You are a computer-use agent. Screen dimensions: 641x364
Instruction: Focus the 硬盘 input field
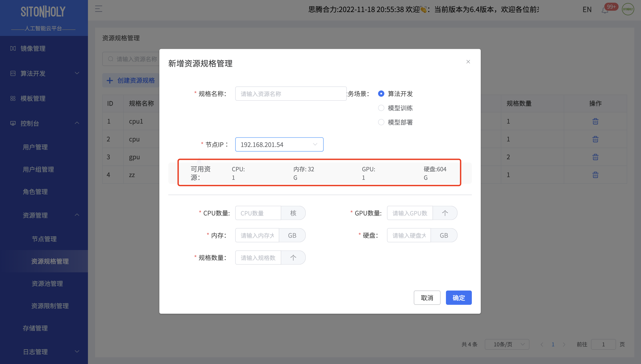(x=409, y=235)
